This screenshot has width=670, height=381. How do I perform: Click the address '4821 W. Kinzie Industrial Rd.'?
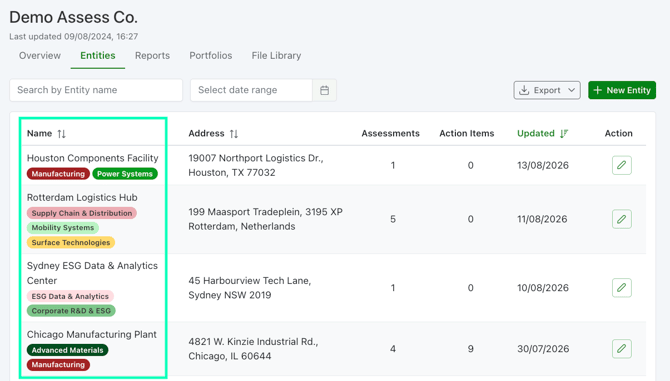[x=253, y=342]
